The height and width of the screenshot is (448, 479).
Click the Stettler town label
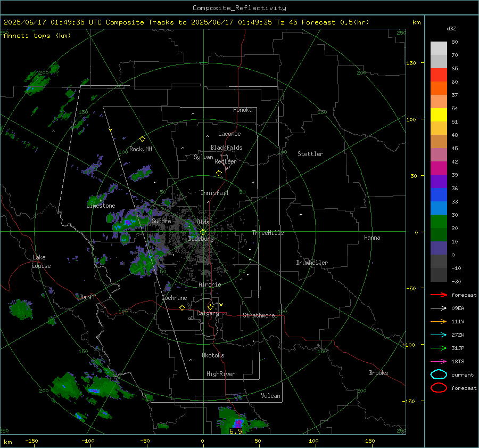click(x=310, y=154)
